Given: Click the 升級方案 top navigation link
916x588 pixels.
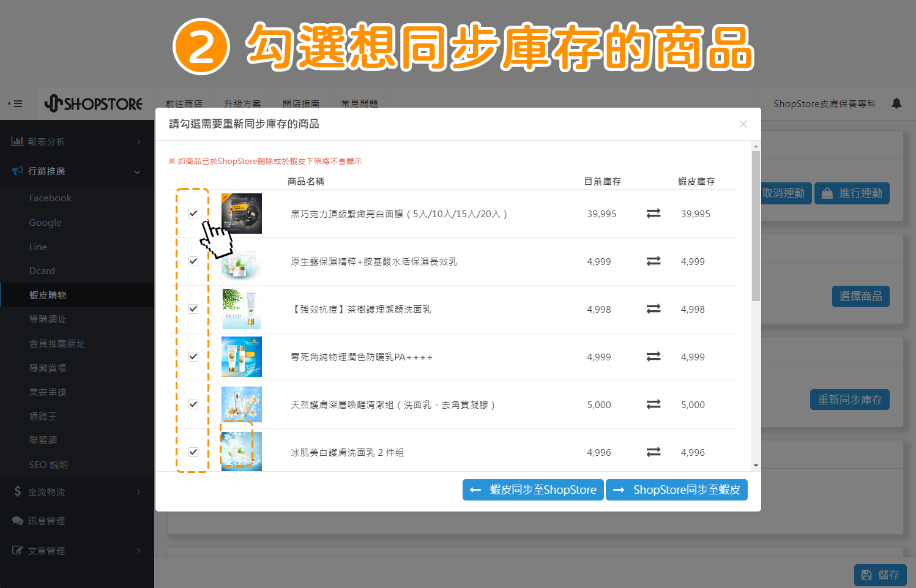Looking at the screenshot, I should point(242,104).
